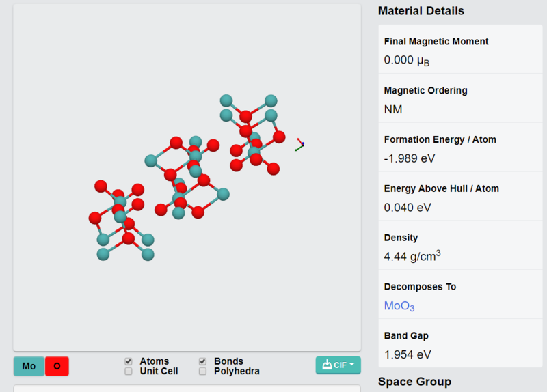Click the Material Details heading
547x392 pixels.
pos(421,11)
